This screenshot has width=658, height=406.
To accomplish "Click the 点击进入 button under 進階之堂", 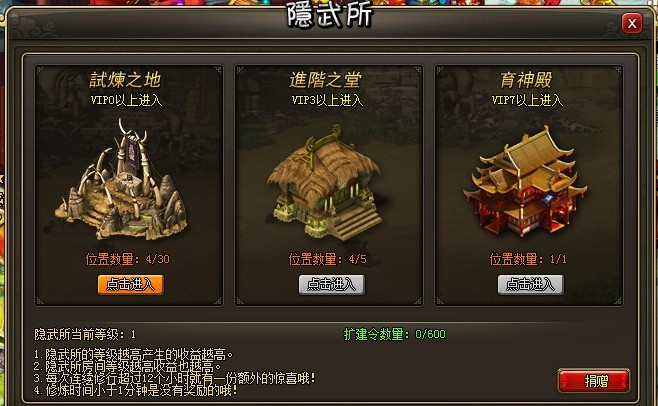I will coord(331,285).
